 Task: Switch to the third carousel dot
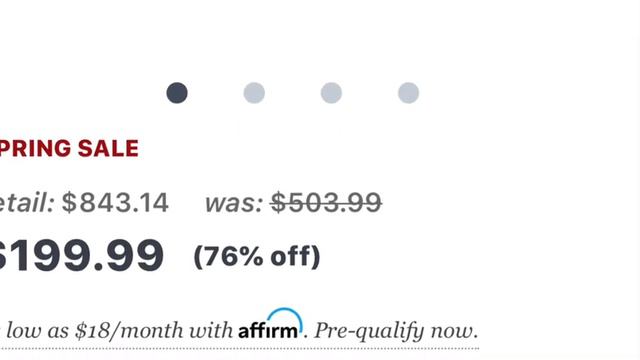click(x=331, y=93)
